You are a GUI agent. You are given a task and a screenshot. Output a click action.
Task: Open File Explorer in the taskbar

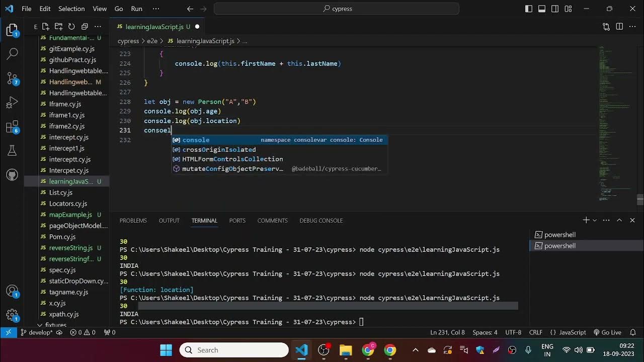(346, 350)
